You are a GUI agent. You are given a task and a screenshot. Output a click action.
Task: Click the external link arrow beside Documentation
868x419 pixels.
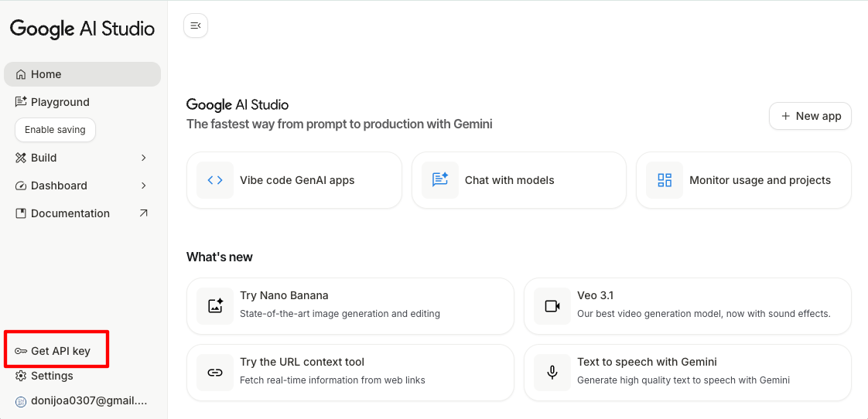[143, 213]
